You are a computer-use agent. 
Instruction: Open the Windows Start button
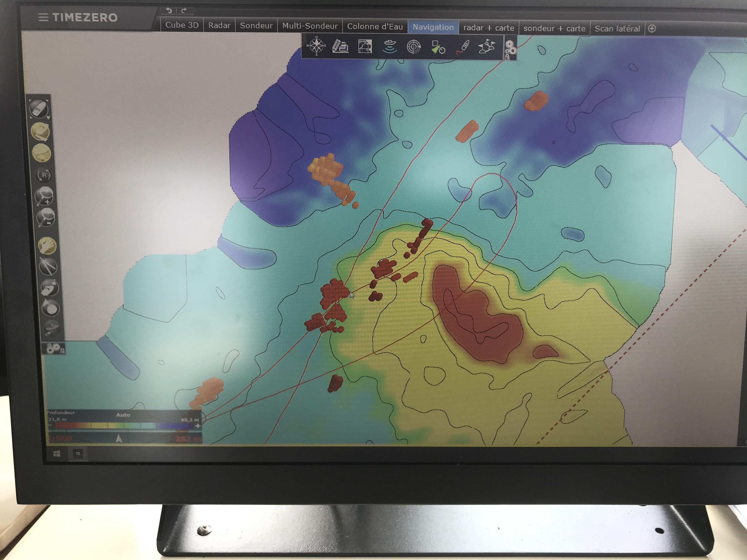(x=57, y=454)
